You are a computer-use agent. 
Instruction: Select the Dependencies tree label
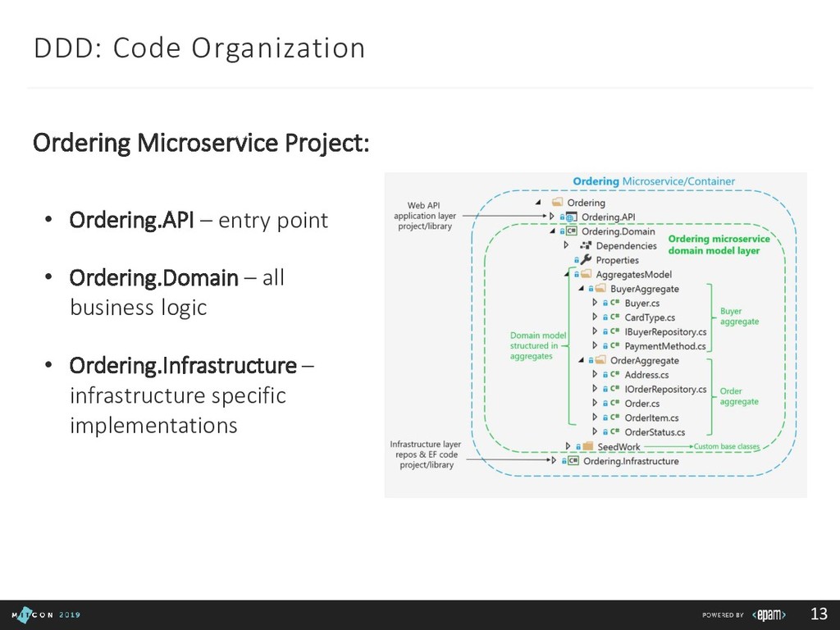click(626, 246)
